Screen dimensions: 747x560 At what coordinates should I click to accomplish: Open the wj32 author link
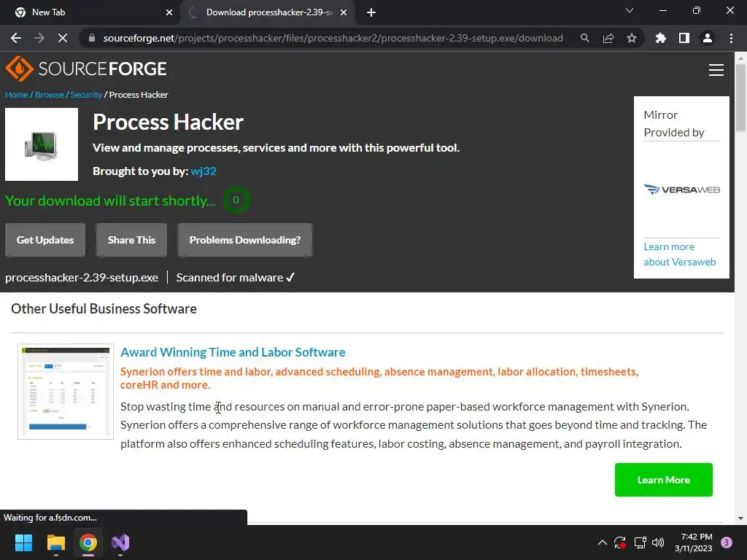coord(204,171)
